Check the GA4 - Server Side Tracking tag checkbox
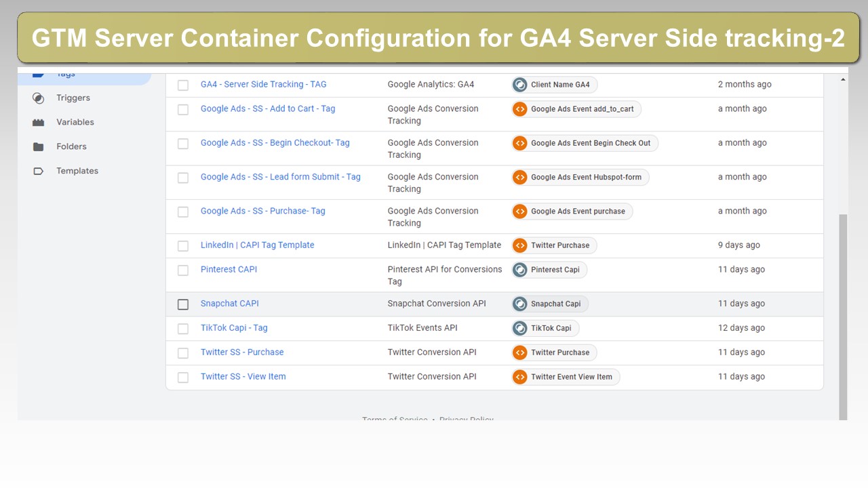 click(183, 85)
